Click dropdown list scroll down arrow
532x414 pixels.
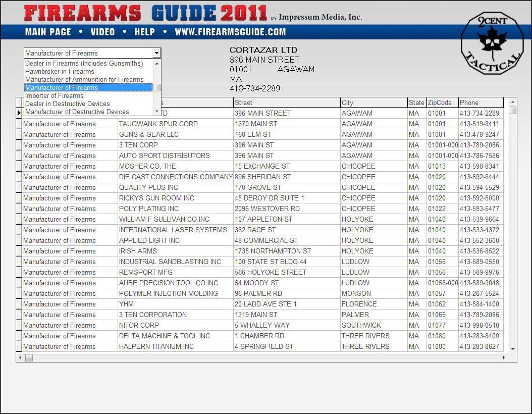click(x=157, y=112)
